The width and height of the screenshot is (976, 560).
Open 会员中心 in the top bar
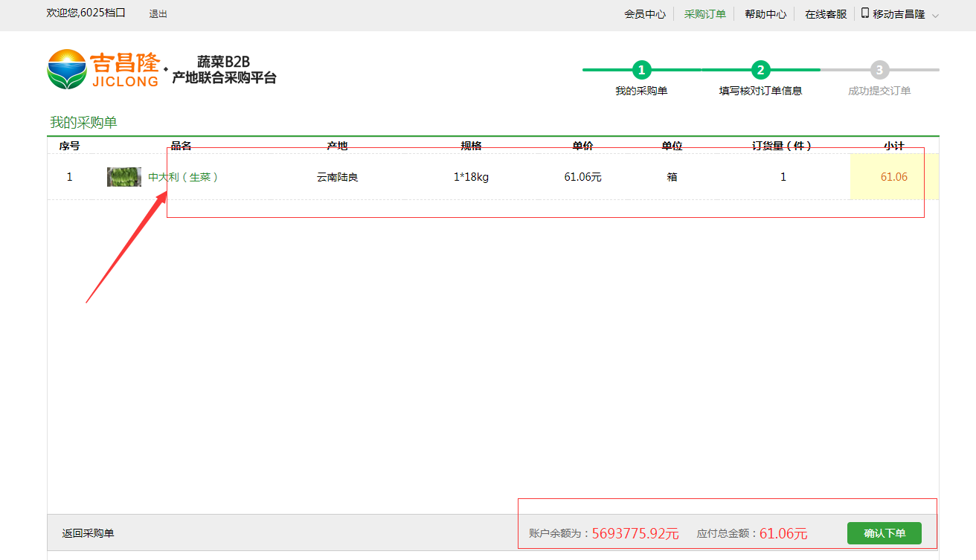pos(644,14)
